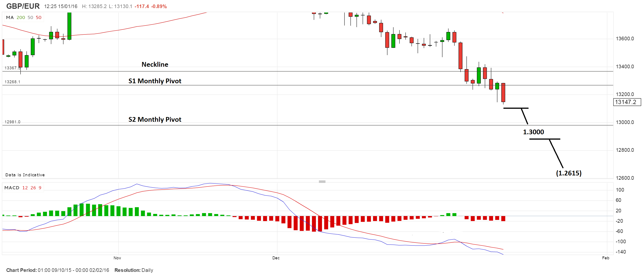
Task: Click the current price tag 13147.2
Action: [627, 102]
